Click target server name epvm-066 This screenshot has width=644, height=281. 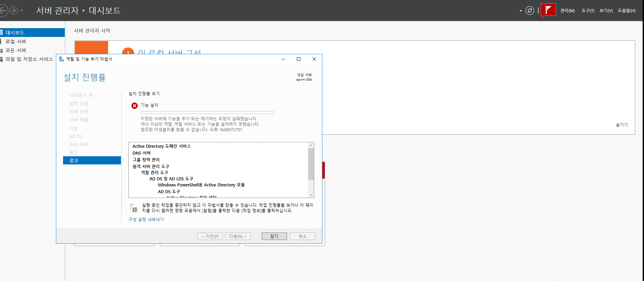pyautogui.click(x=304, y=80)
